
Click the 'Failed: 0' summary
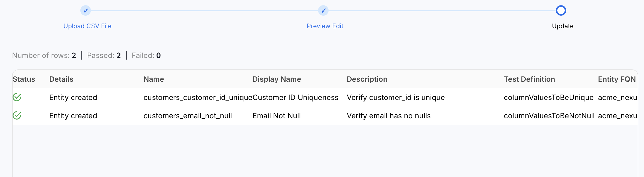(146, 55)
